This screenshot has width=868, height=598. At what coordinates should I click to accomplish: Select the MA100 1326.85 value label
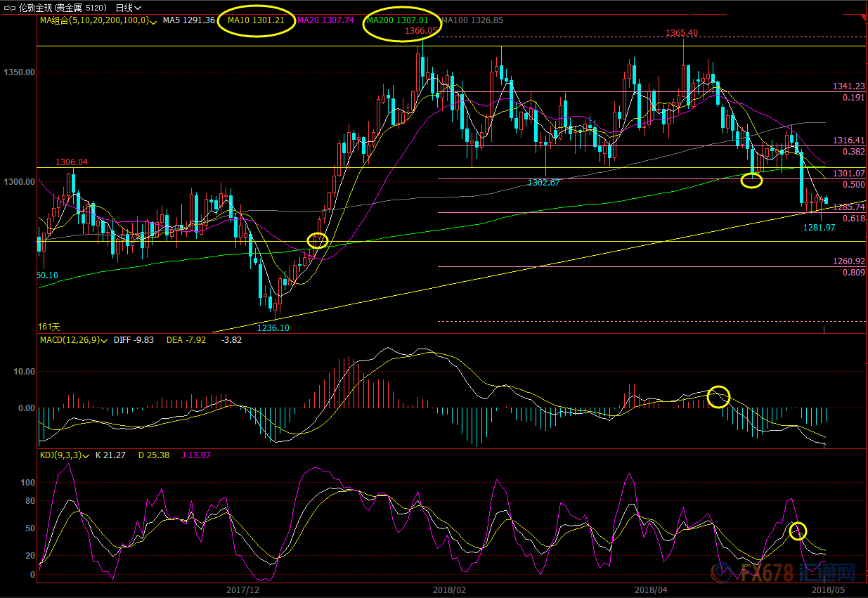pos(472,21)
